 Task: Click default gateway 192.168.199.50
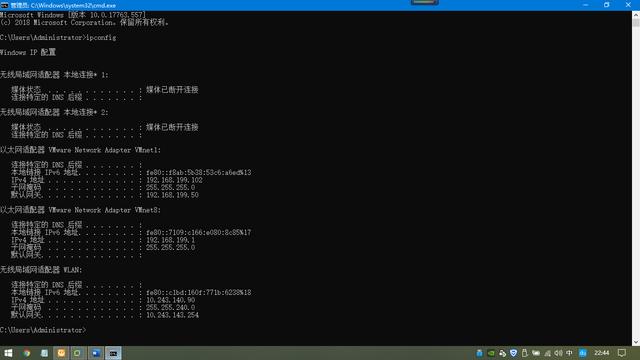tap(172, 195)
